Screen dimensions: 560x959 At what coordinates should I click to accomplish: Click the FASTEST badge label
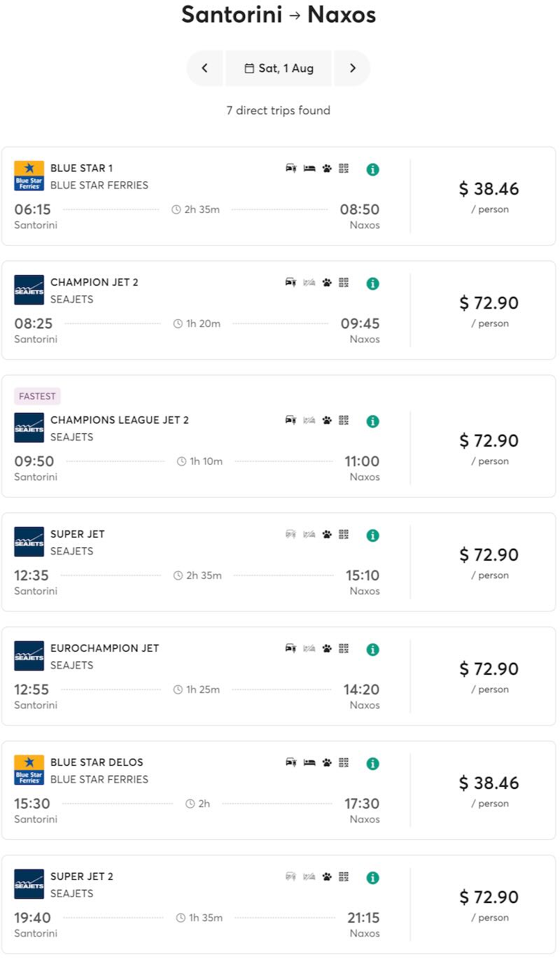(x=37, y=396)
